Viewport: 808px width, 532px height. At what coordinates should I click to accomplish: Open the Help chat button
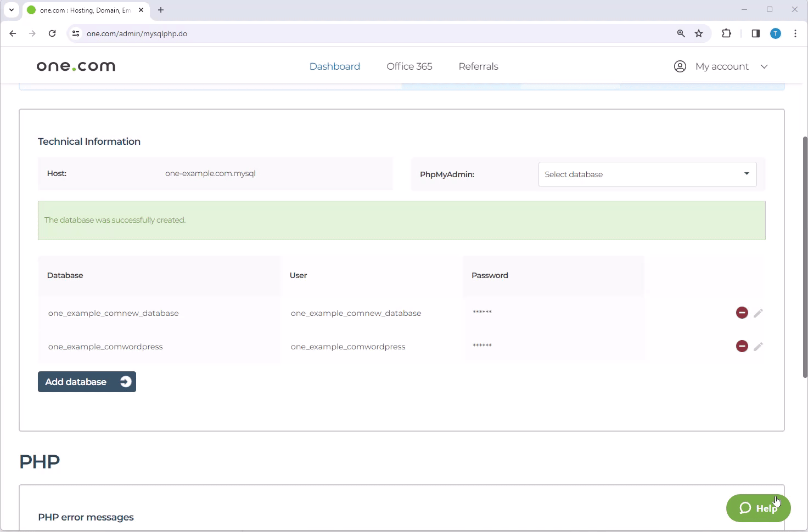[758, 508]
